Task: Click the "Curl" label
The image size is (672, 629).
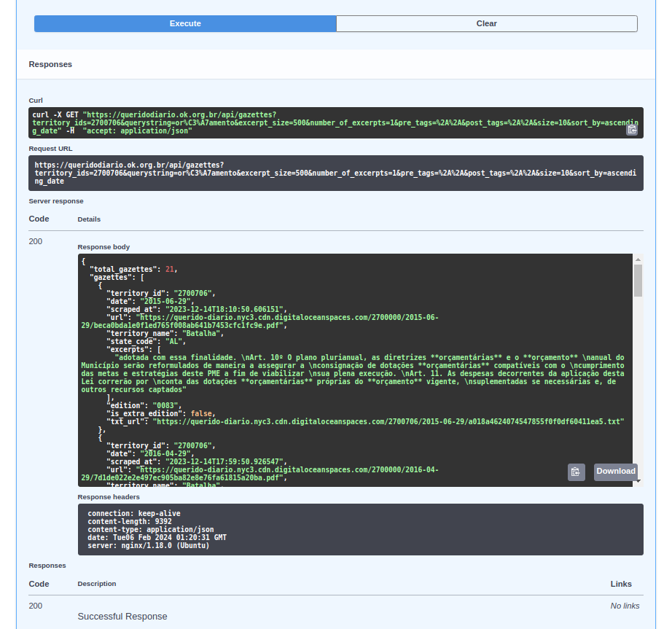Action: click(36, 101)
